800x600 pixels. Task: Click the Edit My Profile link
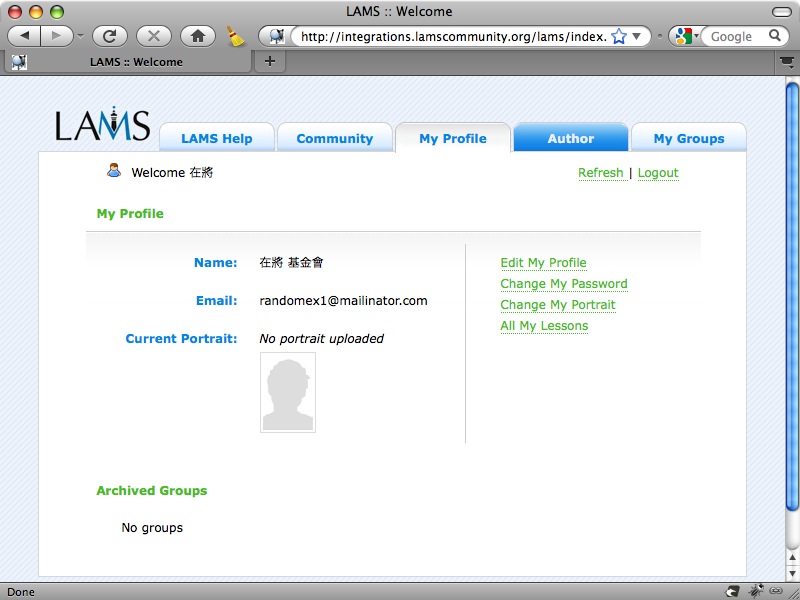click(543, 263)
